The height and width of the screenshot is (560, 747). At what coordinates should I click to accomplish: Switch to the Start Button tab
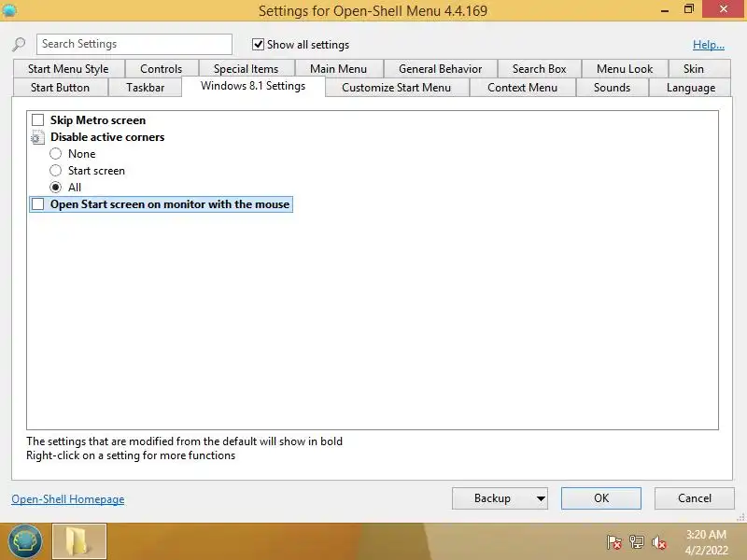coord(60,88)
